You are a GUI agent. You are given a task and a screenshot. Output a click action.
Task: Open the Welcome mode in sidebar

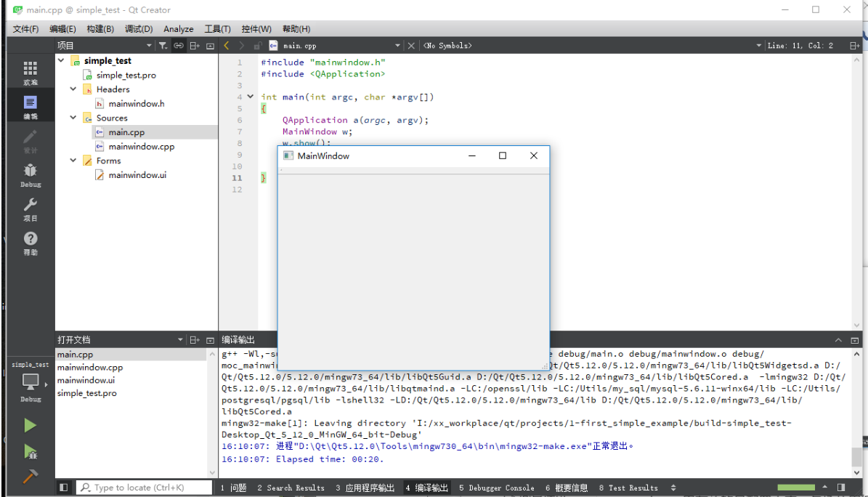pyautogui.click(x=31, y=73)
